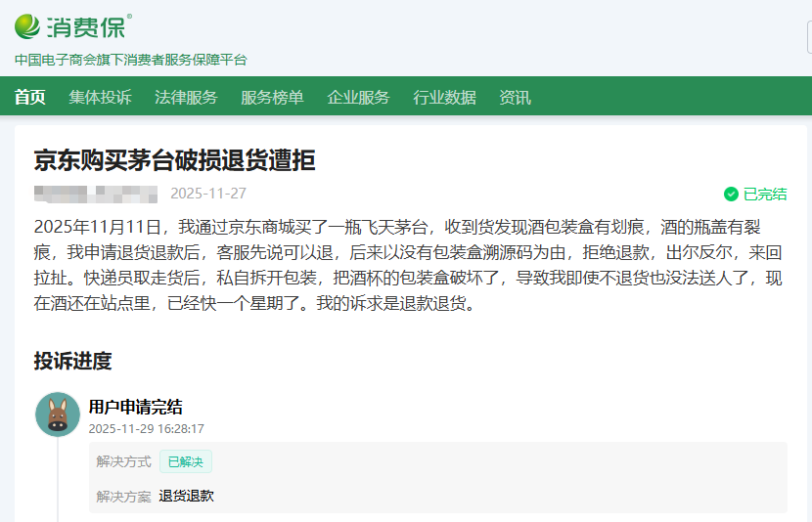Click the 已解决 status tag
Viewport: 812px width, 522px height.
[x=185, y=461]
